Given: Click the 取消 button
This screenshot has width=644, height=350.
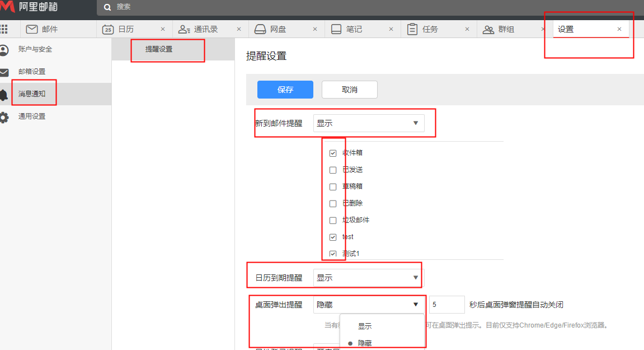Looking at the screenshot, I should coord(349,90).
